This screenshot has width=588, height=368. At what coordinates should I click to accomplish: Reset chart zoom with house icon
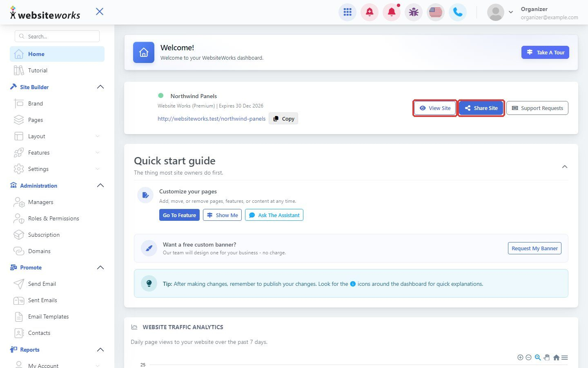556,357
